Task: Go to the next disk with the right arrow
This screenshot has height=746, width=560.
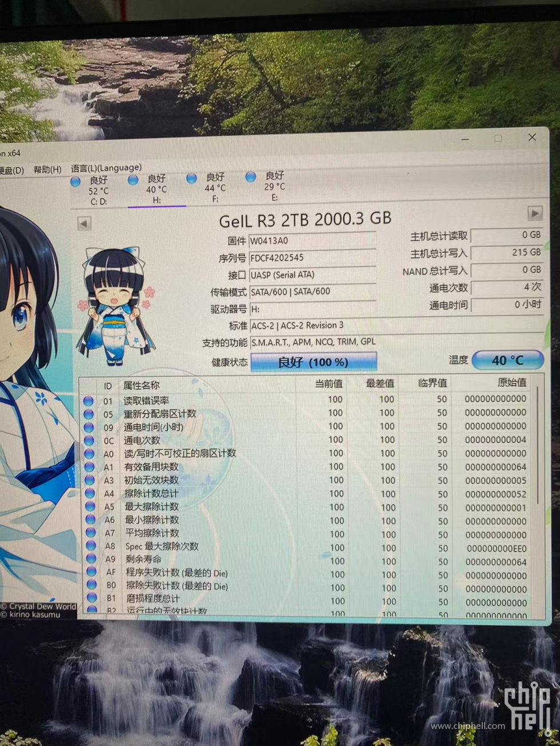Action: (x=535, y=214)
